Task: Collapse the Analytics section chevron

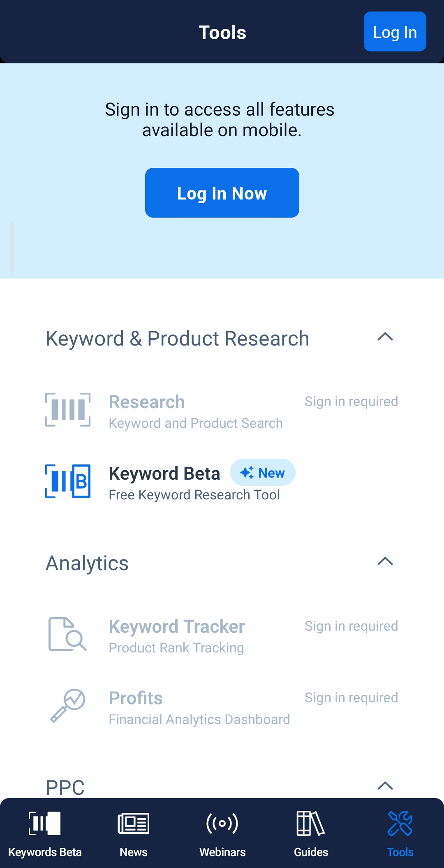Action: pos(385,562)
